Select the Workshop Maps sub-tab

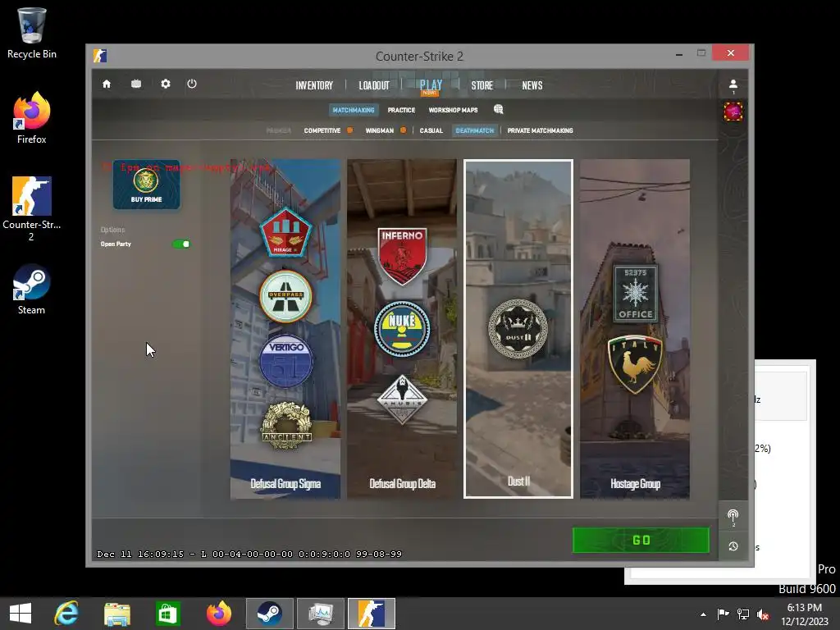453,110
